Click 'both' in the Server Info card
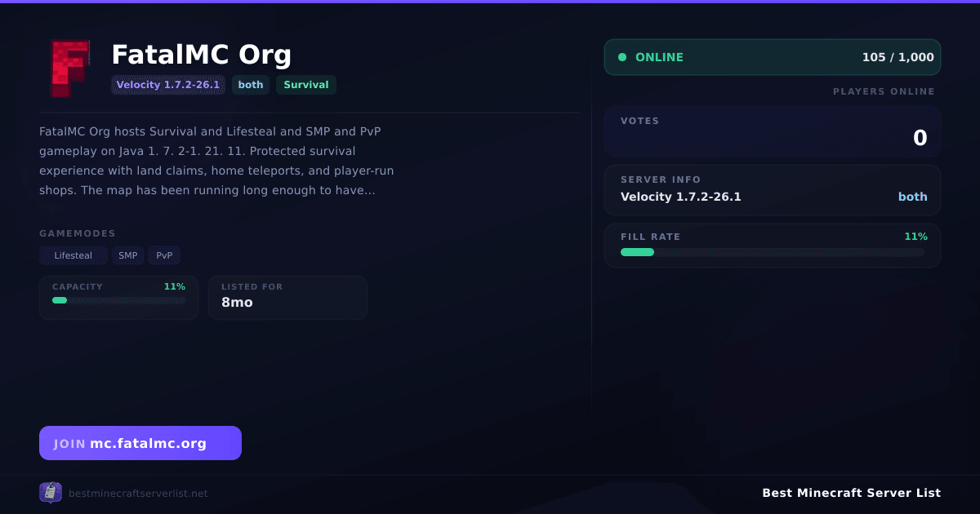Image resolution: width=980 pixels, height=514 pixels. 913,197
